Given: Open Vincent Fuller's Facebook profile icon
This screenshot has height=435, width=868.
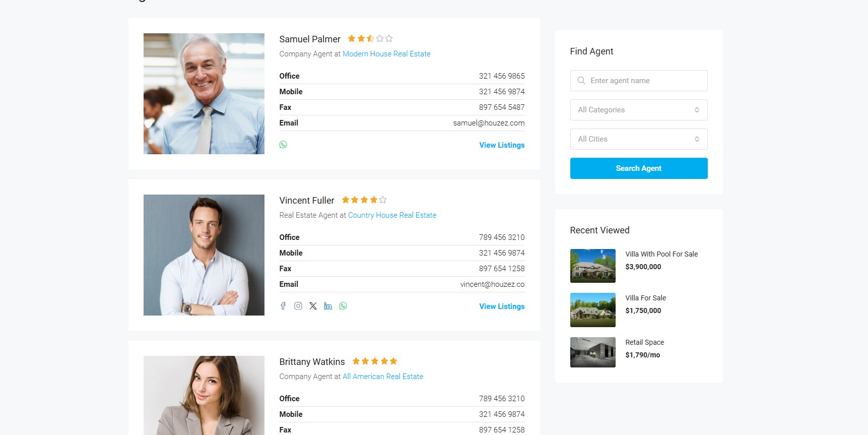Looking at the screenshot, I should click(283, 306).
